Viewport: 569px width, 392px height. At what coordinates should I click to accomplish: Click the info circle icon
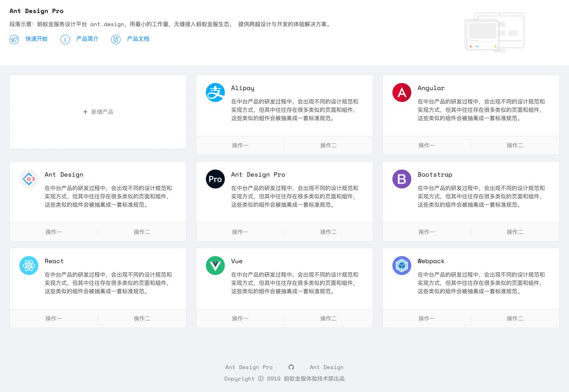click(x=65, y=39)
